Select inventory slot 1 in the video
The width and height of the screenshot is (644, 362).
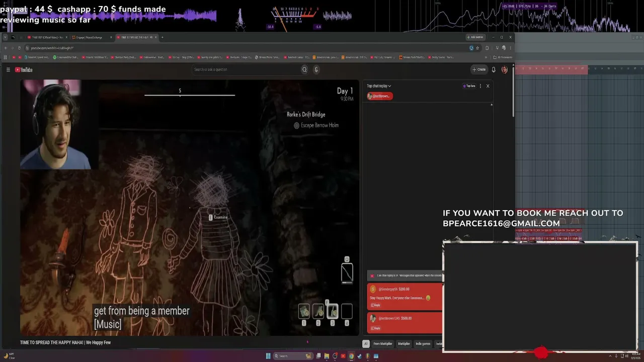304,312
